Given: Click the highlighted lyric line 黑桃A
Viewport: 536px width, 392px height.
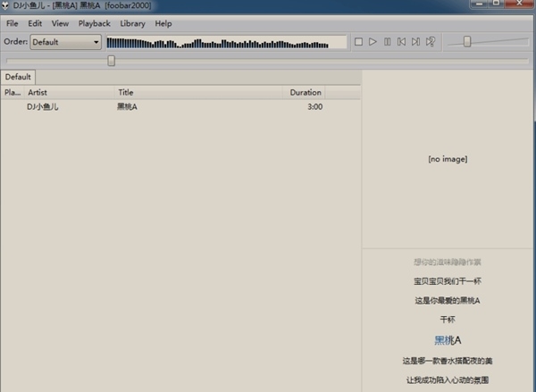Looking at the screenshot, I should pyautogui.click(x=448, y=340).
